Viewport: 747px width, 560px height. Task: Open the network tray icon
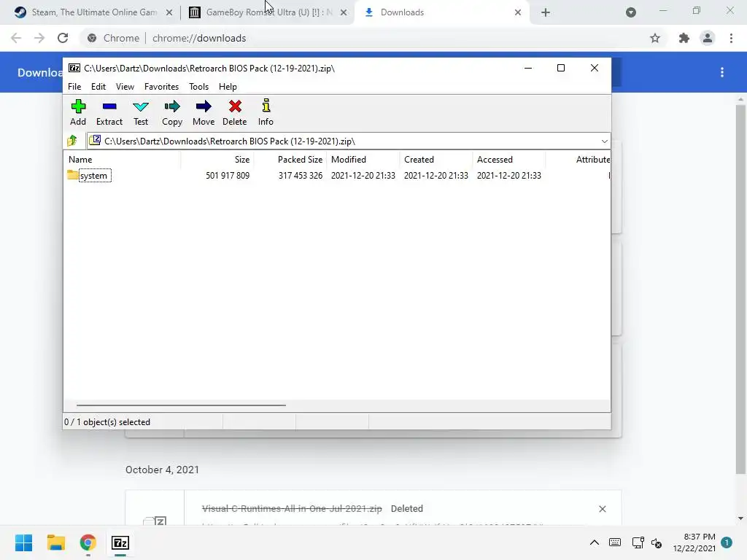[x=638, y=542]
